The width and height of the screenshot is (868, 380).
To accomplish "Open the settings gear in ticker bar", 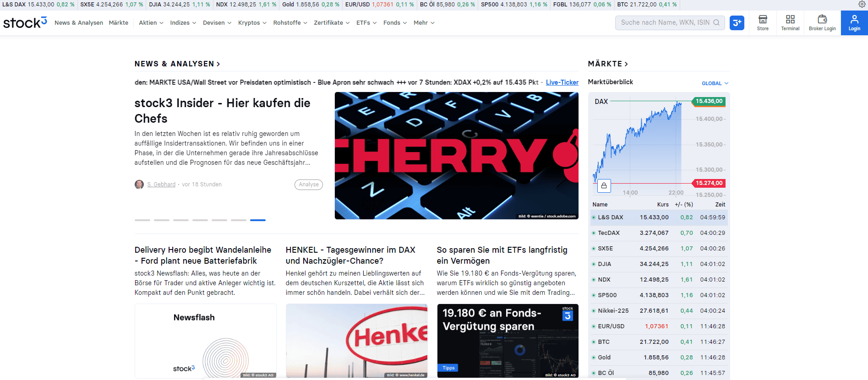I will 862,4.
